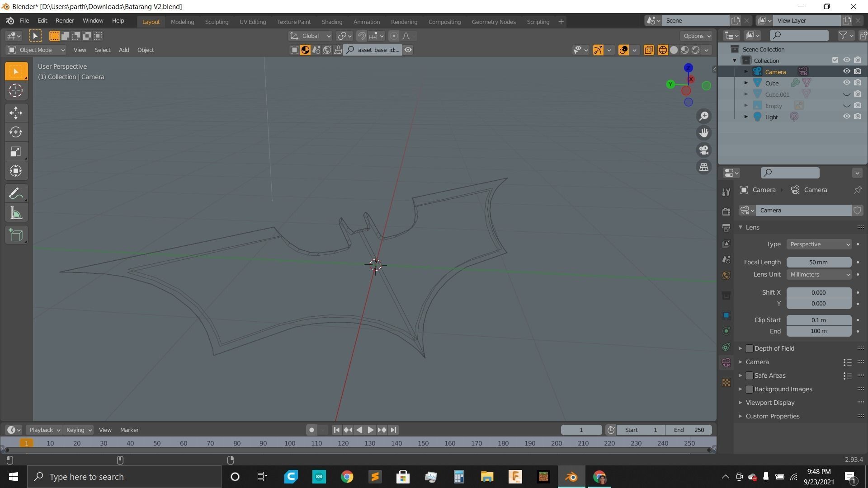868x488 pixels.
Task: Toggle X-ray display in viewport header
Action: pos(648,50)
